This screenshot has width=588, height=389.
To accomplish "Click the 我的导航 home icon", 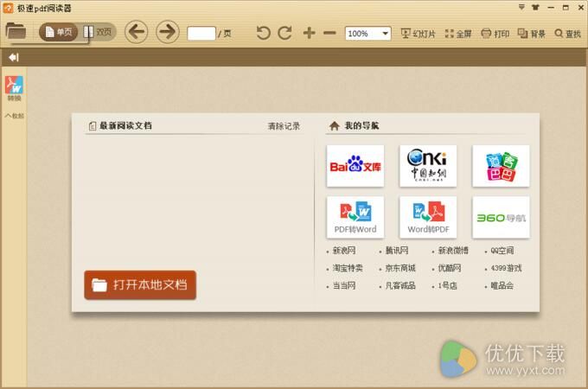I will 334,126.
